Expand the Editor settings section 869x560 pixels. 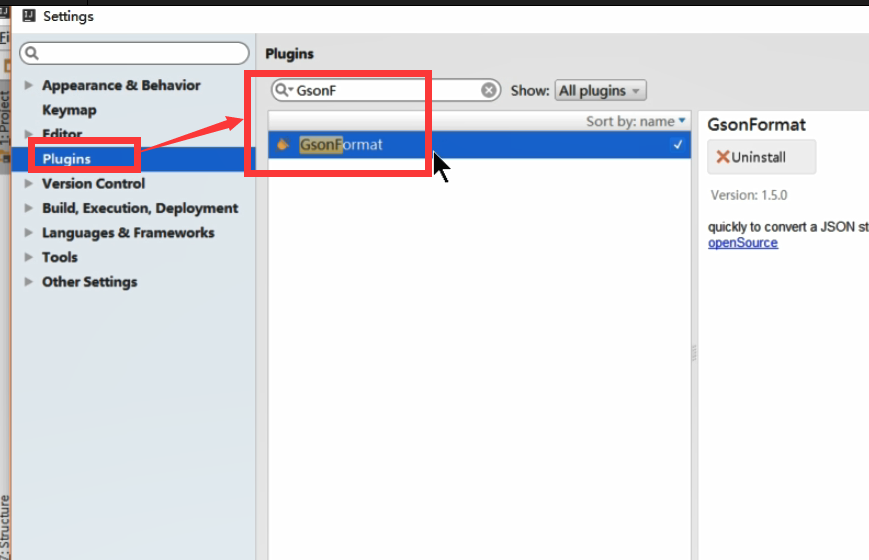click(x=29, y=134)
